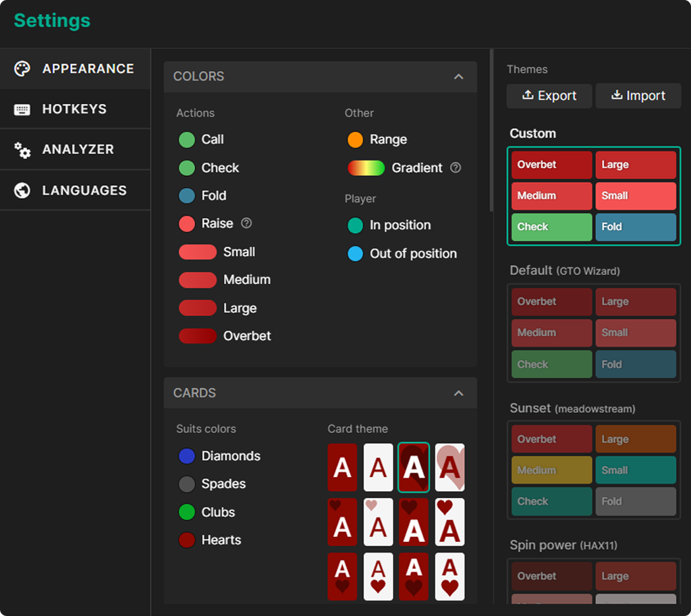Screen dimensions: 691x616
Task: Click the Spin power (HAX11) theme title
Action: point(563,545)
